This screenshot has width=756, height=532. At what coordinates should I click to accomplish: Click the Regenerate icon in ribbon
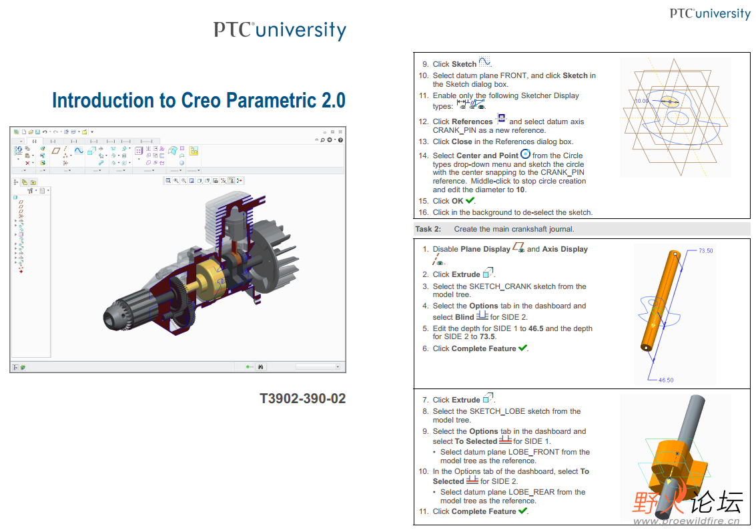[x=18, y=150]
